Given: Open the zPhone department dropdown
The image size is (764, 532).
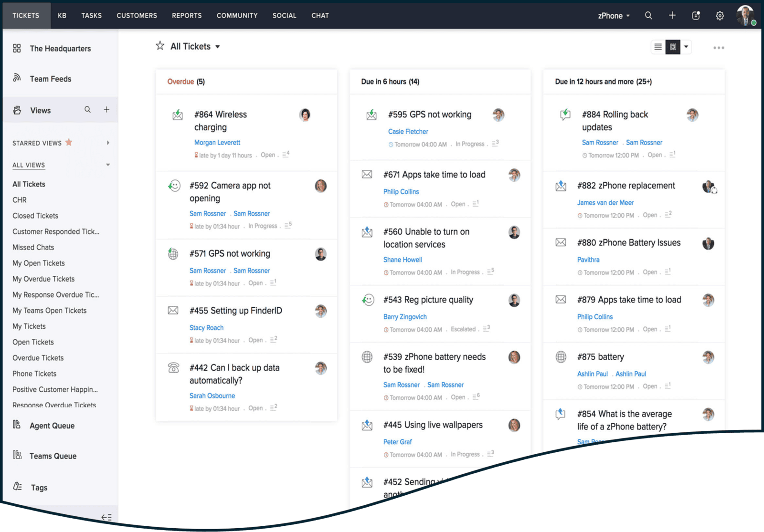Looking at the screenshot, I should [614, 16].
